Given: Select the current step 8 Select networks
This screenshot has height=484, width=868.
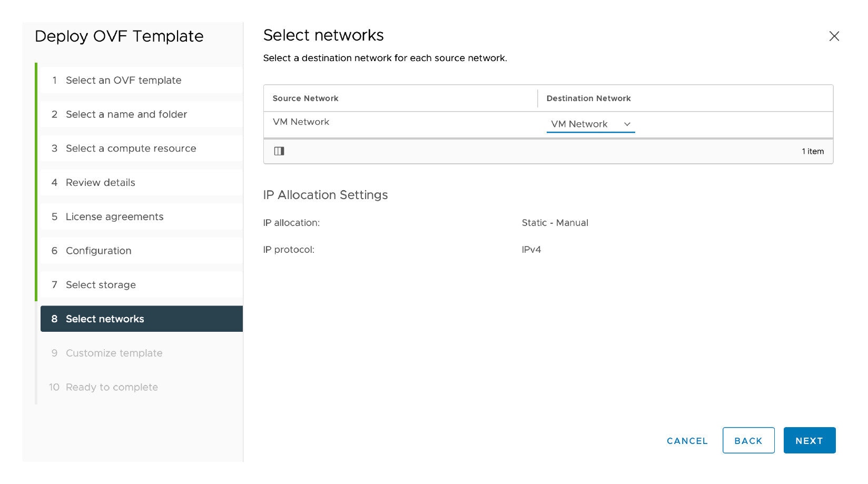Looking at the screenshot, I should click(x=105, y=319).
